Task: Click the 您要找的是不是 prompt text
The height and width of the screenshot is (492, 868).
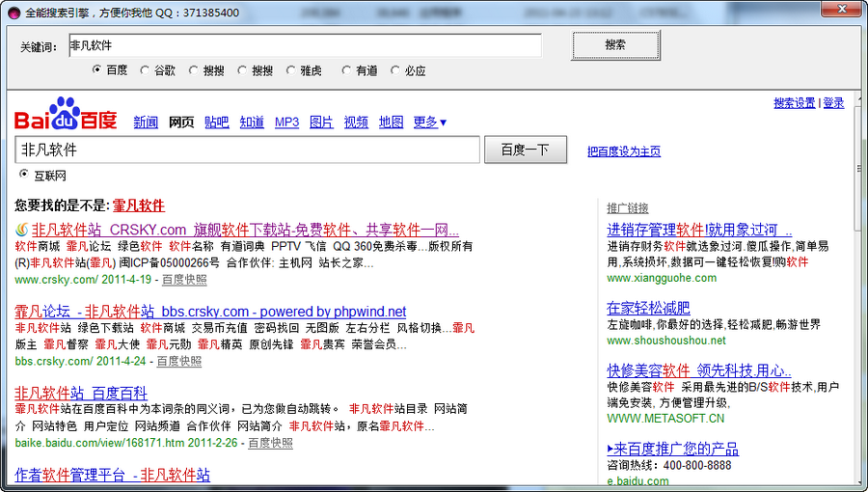Action: pos(63,205)
